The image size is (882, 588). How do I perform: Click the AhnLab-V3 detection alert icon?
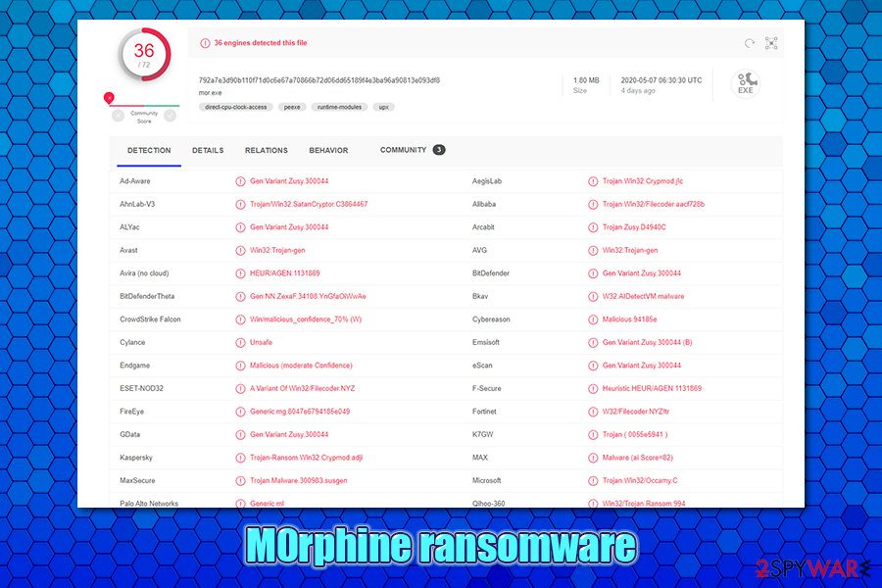(240, 204)
